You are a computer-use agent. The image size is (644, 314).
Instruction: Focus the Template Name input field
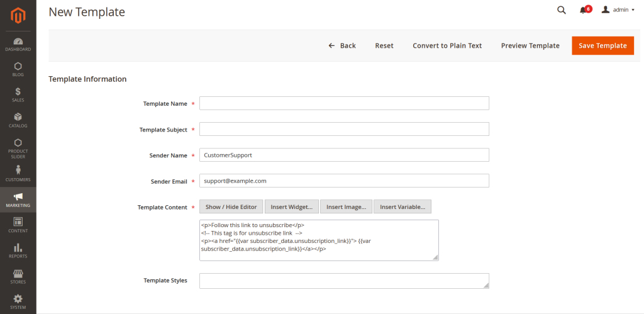pyautogui.click(x=344, y=103)
